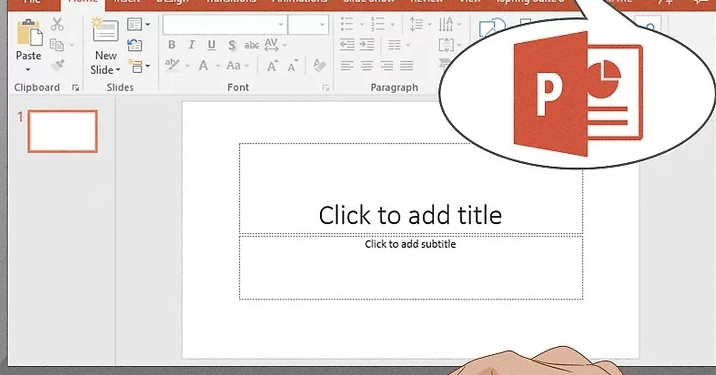Clear all formatting with eraser icon
The width and height of the screenshot is (716, 375).
pos(320,65)
